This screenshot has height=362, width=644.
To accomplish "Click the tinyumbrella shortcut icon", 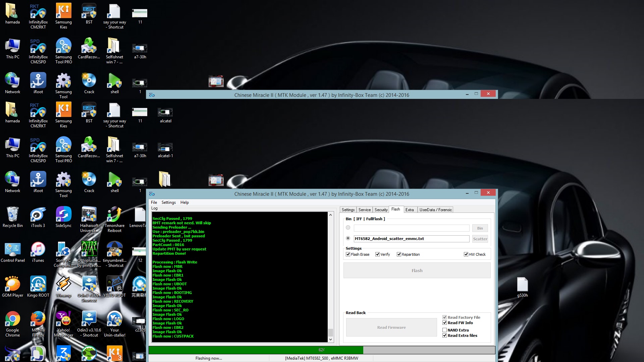I will tap(115, 254).
